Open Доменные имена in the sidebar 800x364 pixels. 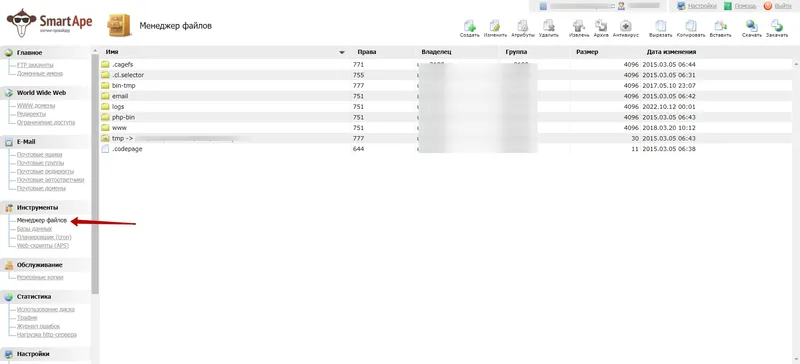point(40,74)
